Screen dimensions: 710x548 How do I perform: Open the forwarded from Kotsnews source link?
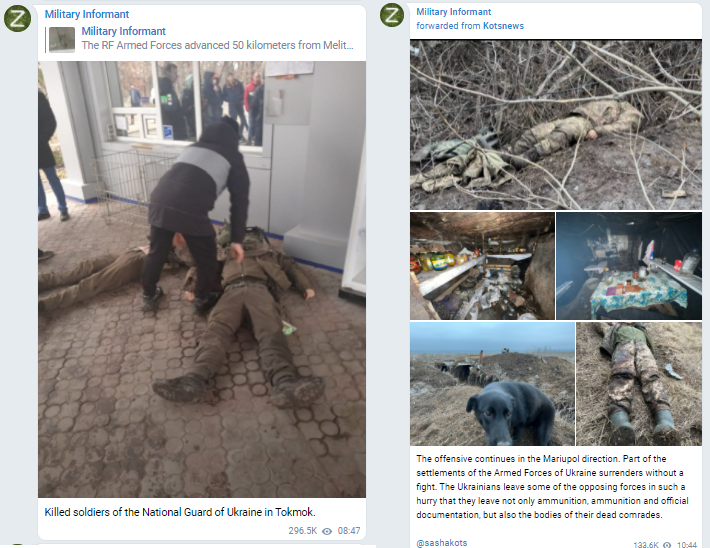(x=470, y=26)
